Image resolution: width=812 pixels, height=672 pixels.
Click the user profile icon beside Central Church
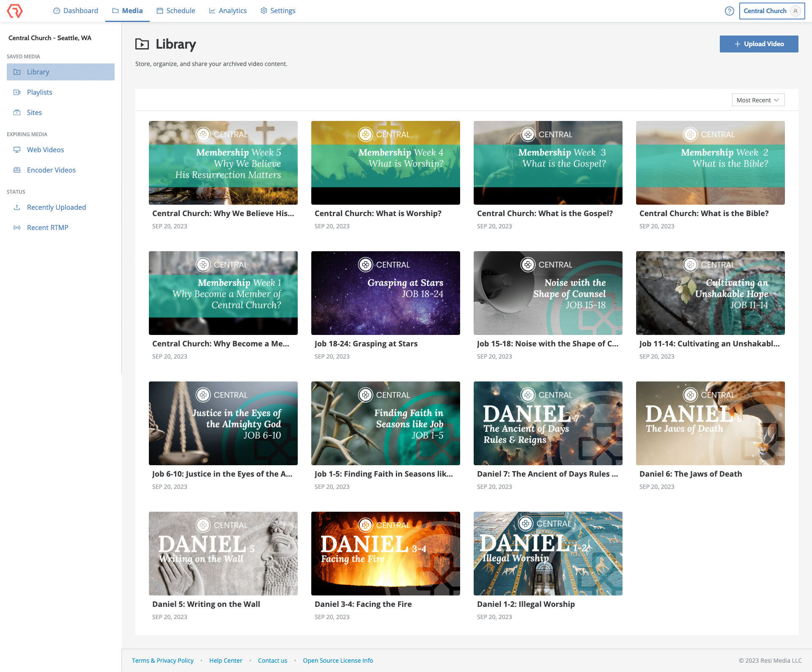pyautogui.click(x=796, y=11)
